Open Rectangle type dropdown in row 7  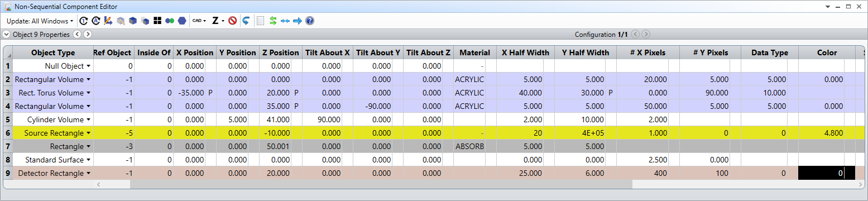pos(88,146)
